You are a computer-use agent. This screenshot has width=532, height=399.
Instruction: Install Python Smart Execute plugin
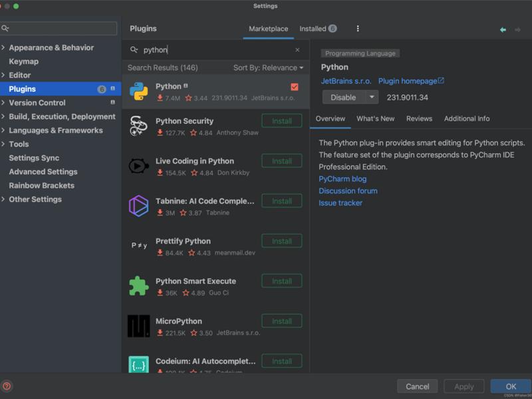[281, 281]
